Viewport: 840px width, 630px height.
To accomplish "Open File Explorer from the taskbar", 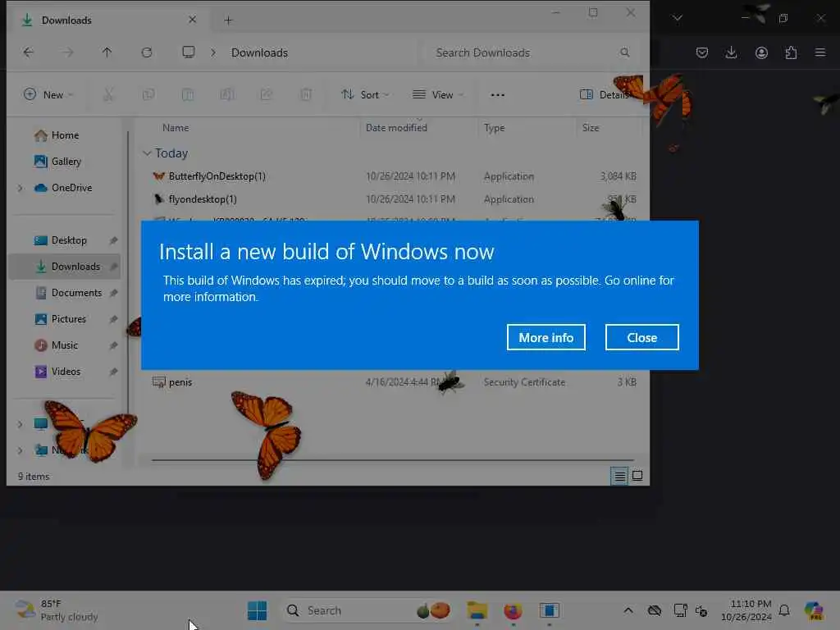I will tap(477, 610).
